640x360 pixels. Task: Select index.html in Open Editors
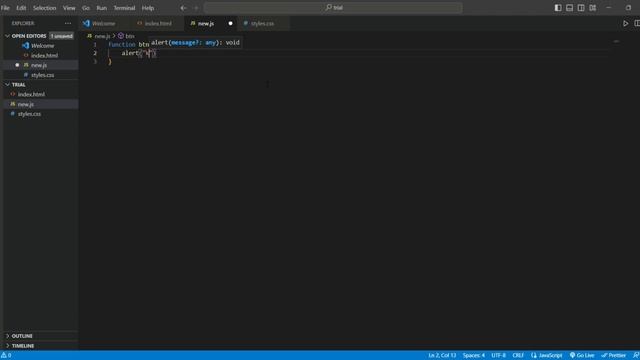click(44, 56)
